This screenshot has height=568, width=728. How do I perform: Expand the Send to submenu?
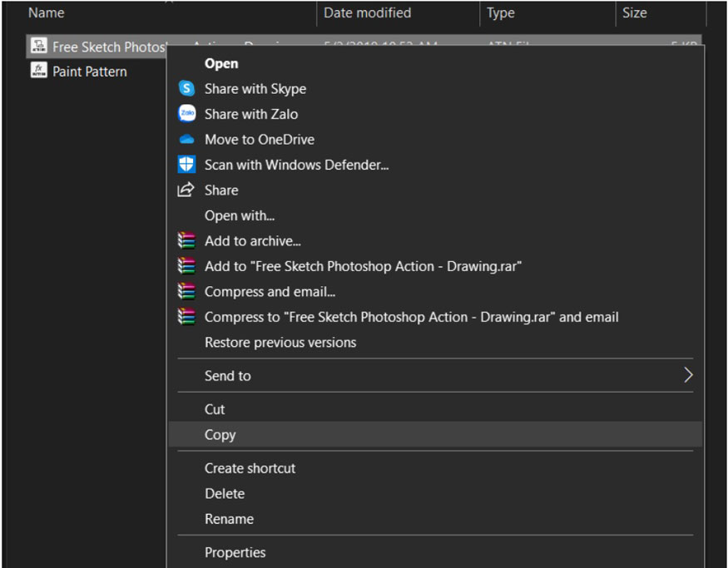coord(227,376)
